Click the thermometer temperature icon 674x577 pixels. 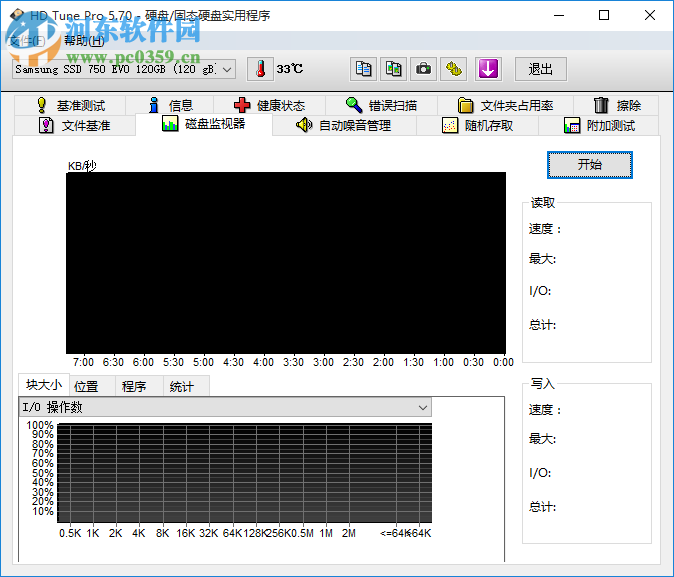coord(260,69)
